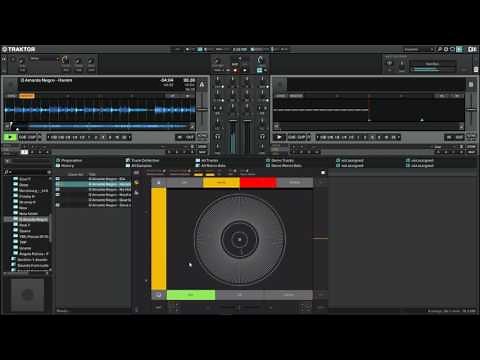Open the All Remix Sets favorite
Screen dimensions: 480x360
(x=211, y=165)
